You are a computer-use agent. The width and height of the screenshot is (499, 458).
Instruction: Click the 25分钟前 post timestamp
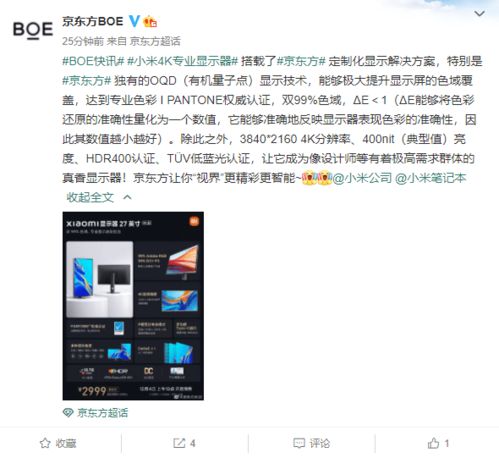(x=83, y=41)
